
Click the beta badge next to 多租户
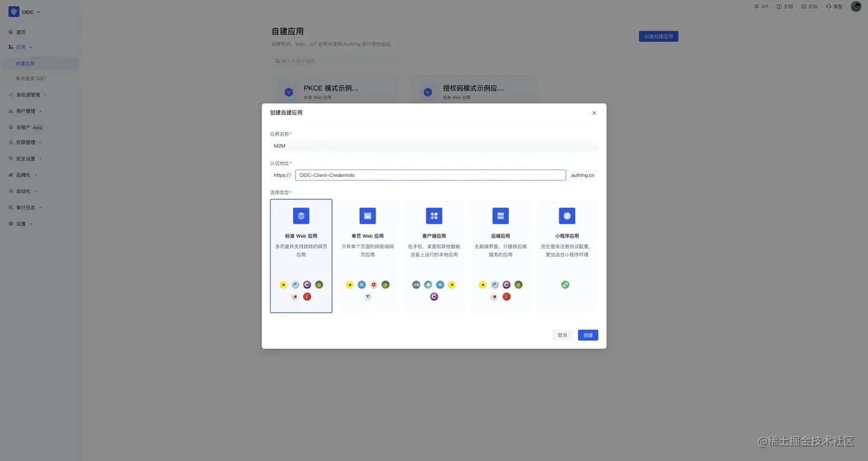[37, 127]
